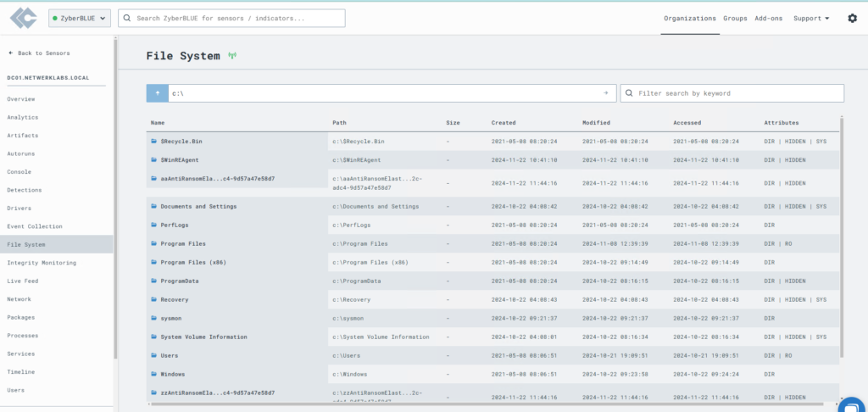Open the Network sidebar item

tap(19, 299)
